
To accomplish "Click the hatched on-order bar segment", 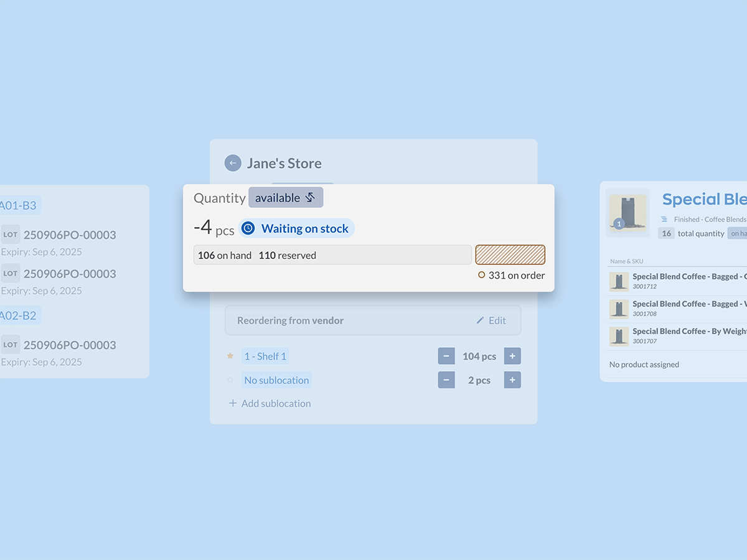I will click(x=510, y=254).
